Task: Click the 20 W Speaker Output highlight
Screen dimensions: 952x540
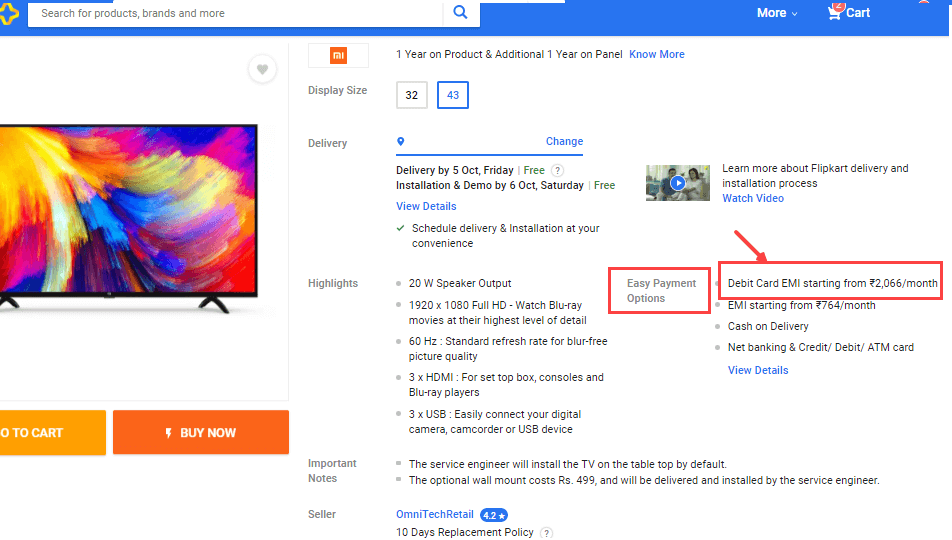Action: [460, 283]
